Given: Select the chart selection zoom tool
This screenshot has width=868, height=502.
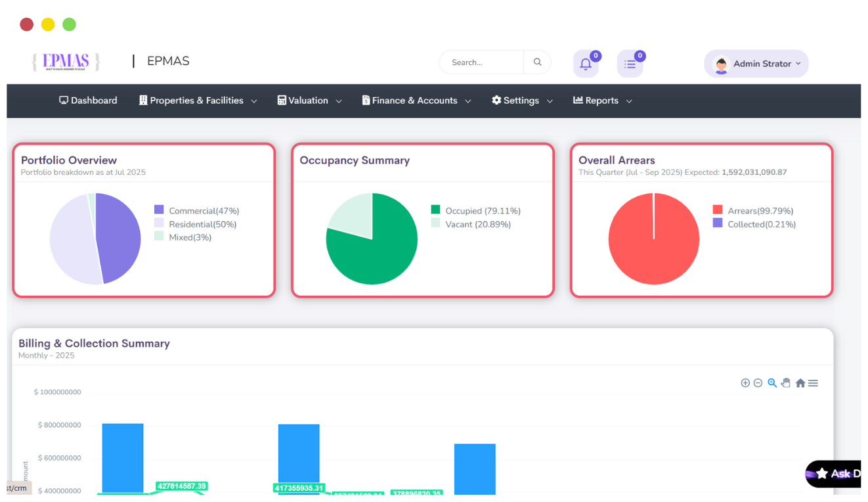Looking at the screenshot, I should point(772,383).
